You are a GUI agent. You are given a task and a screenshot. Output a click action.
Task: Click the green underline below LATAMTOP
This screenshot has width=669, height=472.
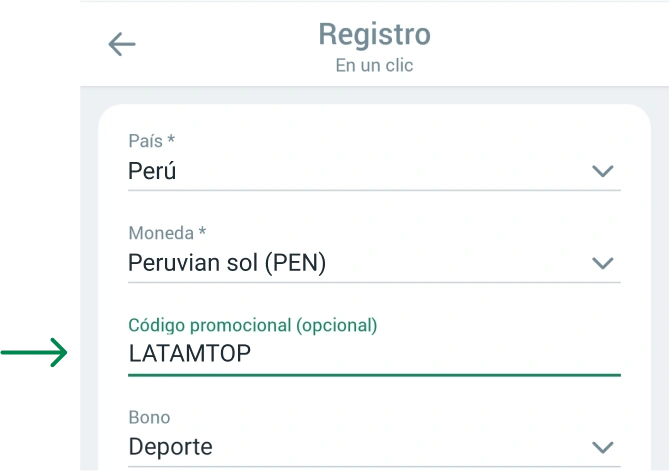[x=374, y=375]
